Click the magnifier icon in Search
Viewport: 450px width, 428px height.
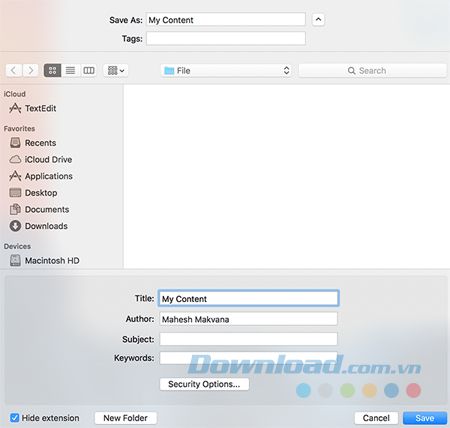[x=351, y=71]
